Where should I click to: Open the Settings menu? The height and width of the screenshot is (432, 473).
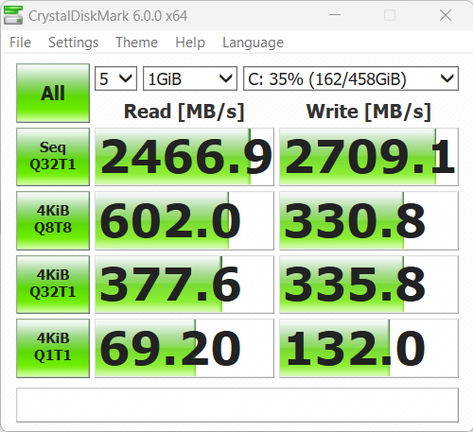point(73,43)
